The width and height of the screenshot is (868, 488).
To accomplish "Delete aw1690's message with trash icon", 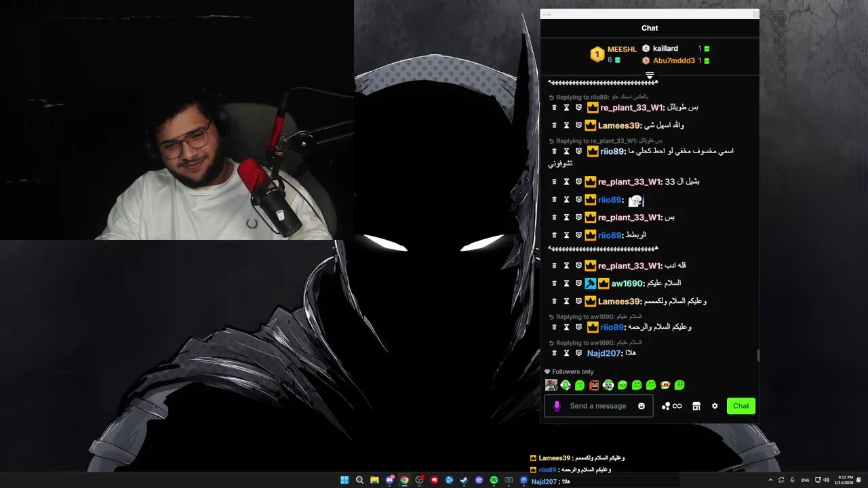I will click(x=554, y=283).
